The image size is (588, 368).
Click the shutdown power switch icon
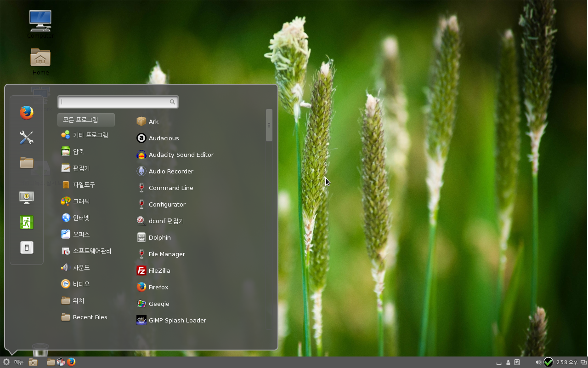click(27, 247)
